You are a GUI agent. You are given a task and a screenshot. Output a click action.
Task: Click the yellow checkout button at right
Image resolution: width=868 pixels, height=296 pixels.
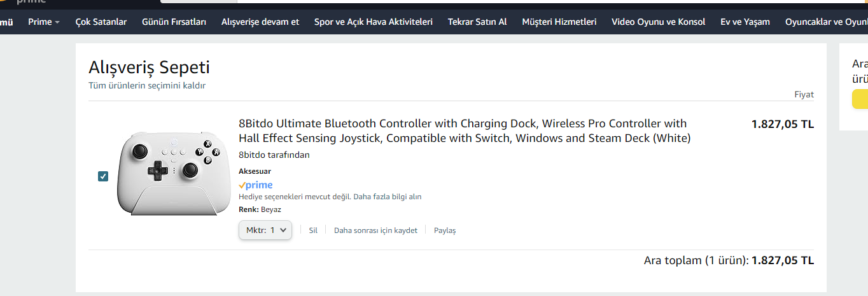point(860,99)
